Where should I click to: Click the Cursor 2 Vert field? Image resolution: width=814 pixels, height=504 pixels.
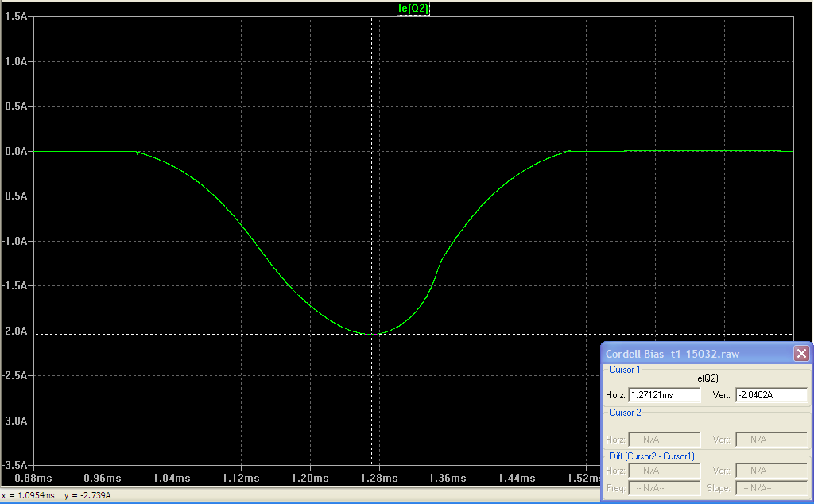click(x=771, y=440)
